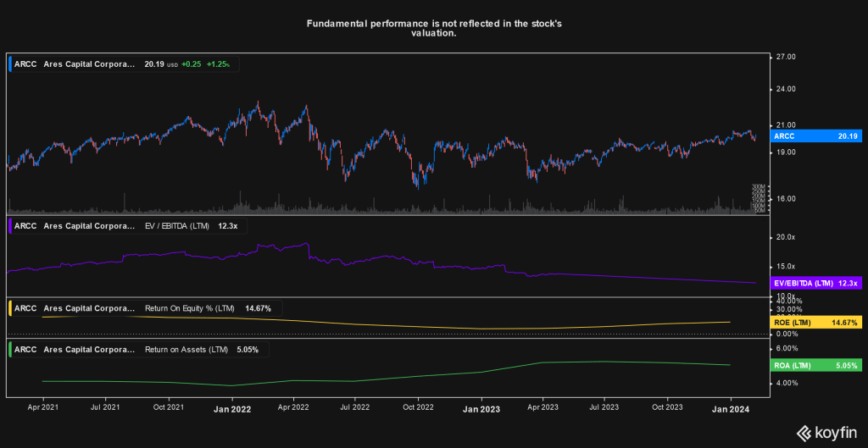868x448 pixels.
Task: Click the +1.25% change value in price legend
Action: click(224, 64)
